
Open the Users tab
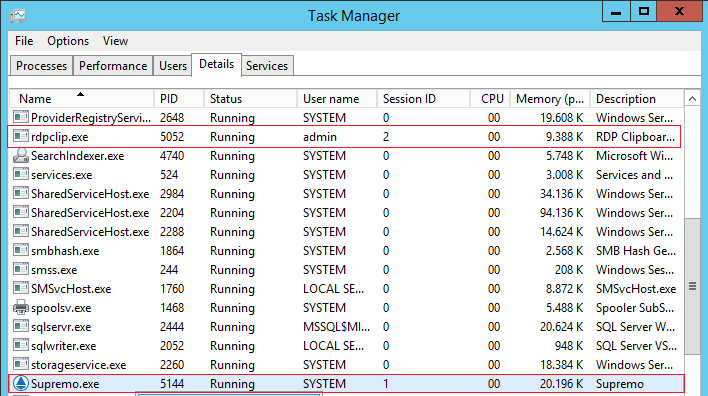172,66
